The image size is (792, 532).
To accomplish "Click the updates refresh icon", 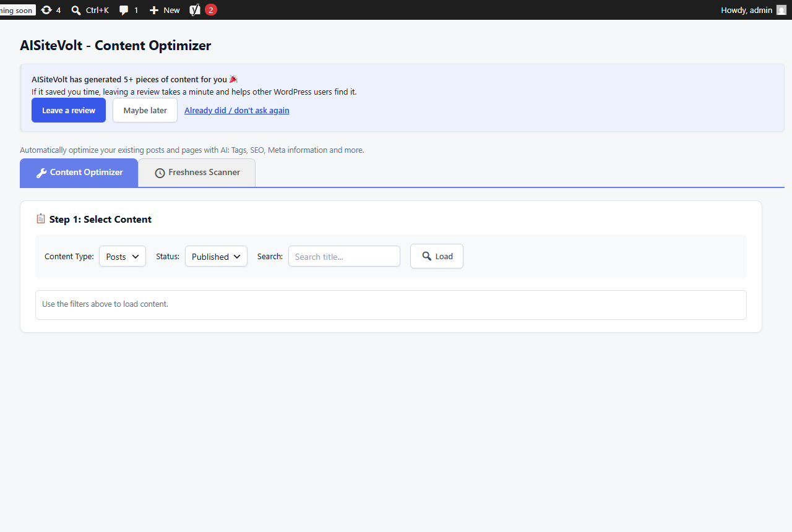I will coord(46,10).
